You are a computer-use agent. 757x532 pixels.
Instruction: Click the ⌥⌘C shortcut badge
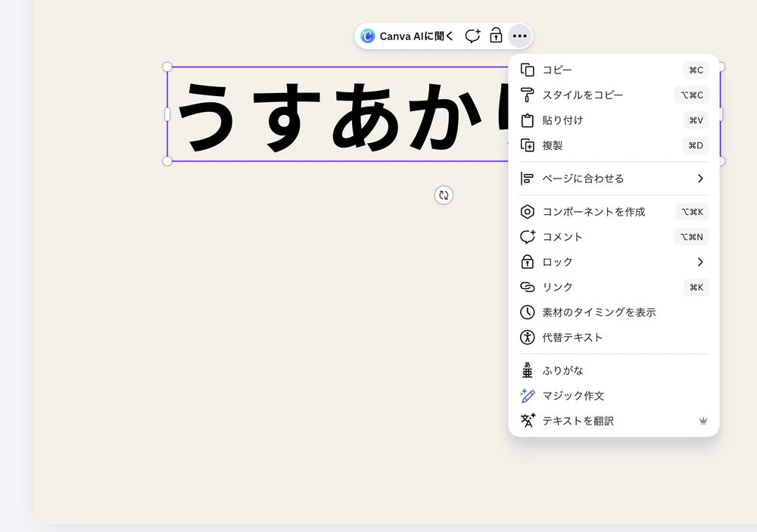(691, 95)
